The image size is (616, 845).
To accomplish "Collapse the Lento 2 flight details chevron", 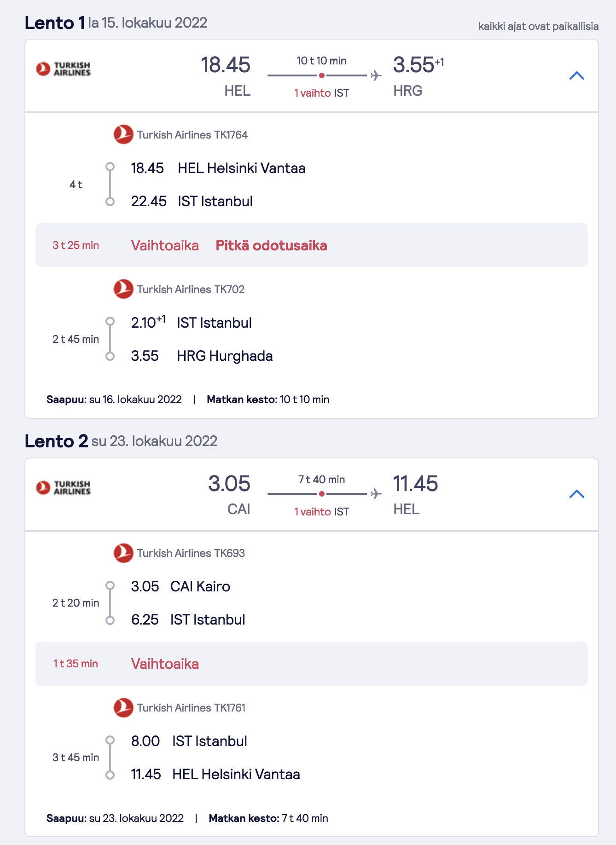I will pos(576,494).
